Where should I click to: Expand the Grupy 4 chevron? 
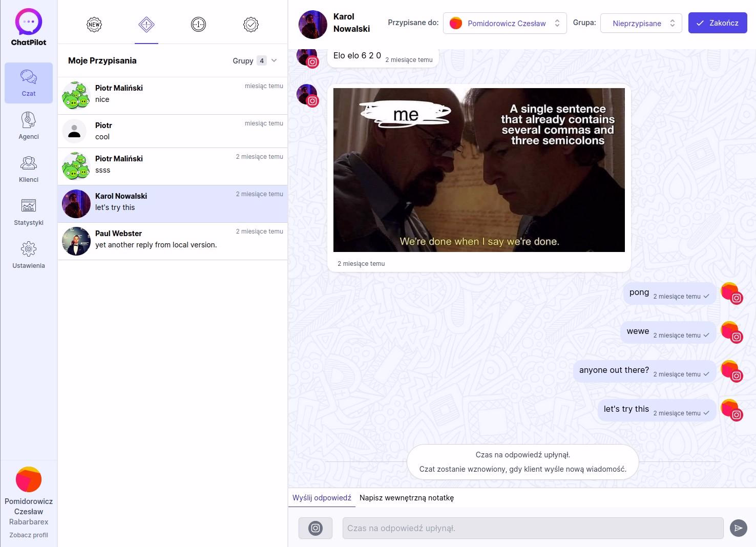pyautogui.click(x=274, y=60)
